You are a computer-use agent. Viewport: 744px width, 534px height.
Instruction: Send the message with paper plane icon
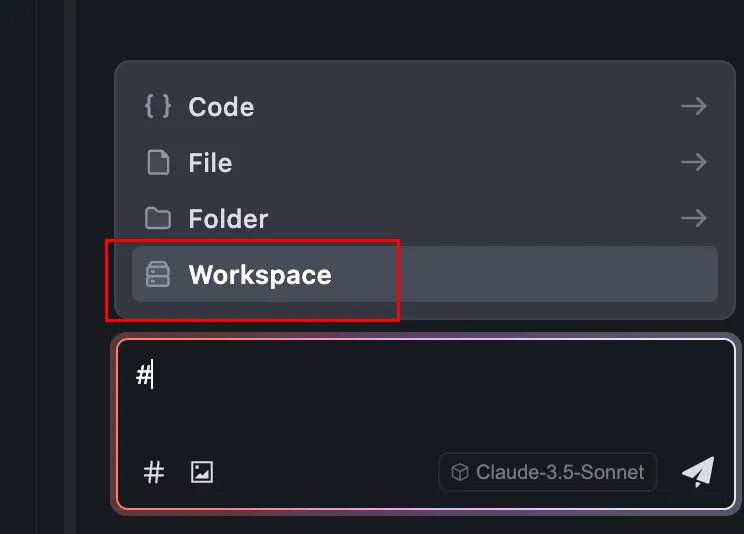[698, 472]
